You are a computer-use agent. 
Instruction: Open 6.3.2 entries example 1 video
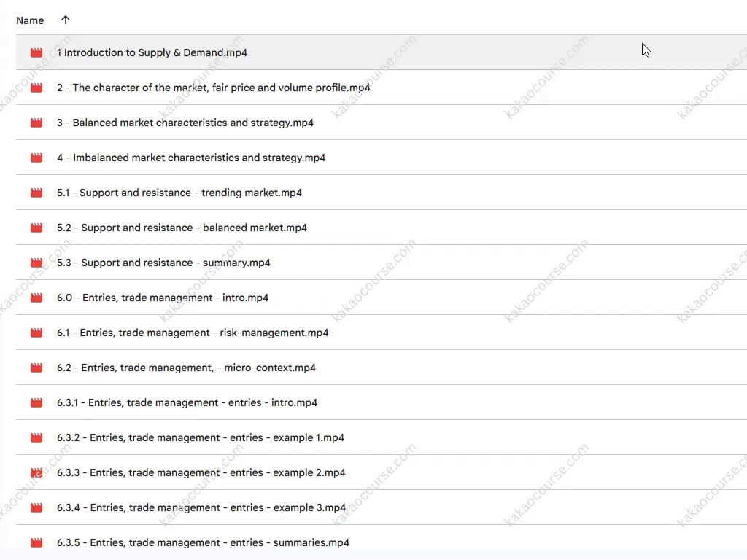200,437
